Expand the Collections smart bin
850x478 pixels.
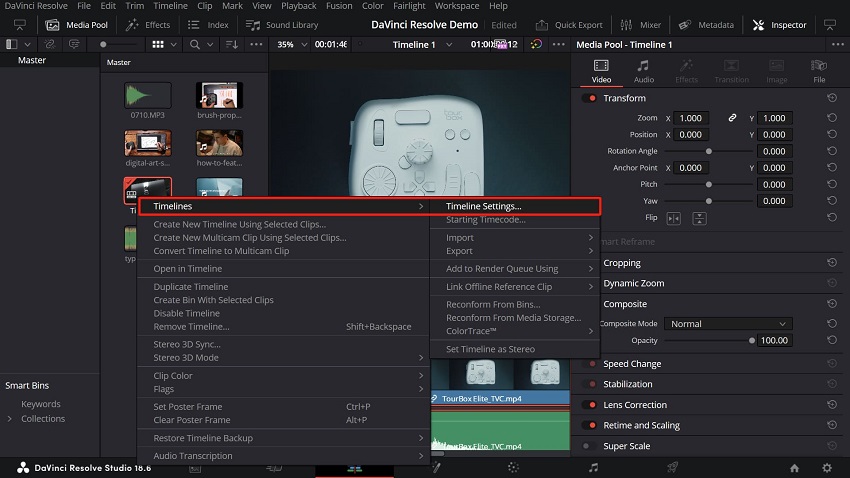[x=9, y=418]
